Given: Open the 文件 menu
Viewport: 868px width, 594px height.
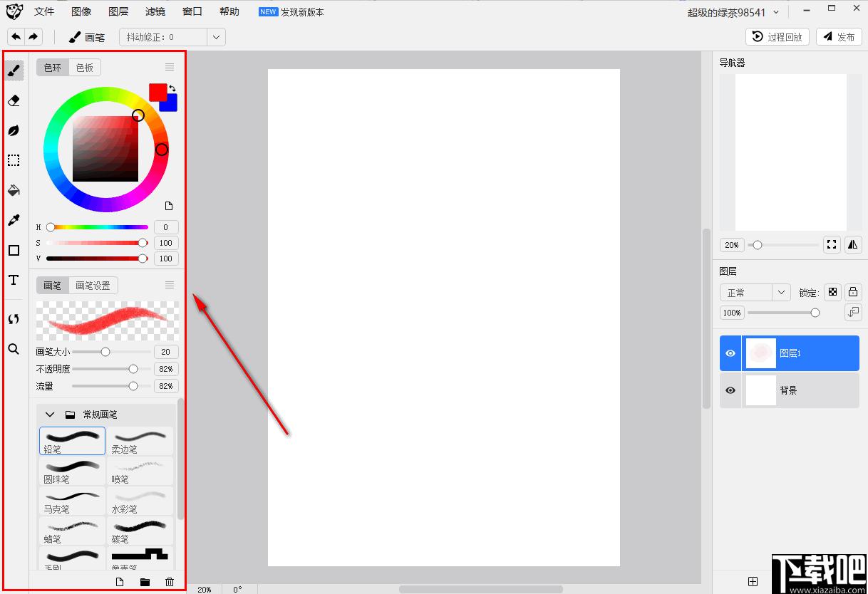Looking at the screenshot, I should click(44, 11).
